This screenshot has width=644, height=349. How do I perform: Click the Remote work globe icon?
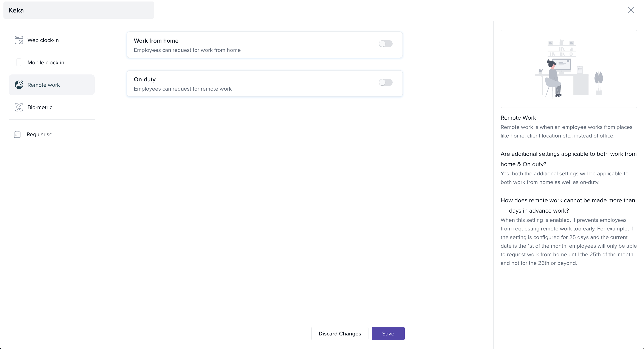(19, 85)
